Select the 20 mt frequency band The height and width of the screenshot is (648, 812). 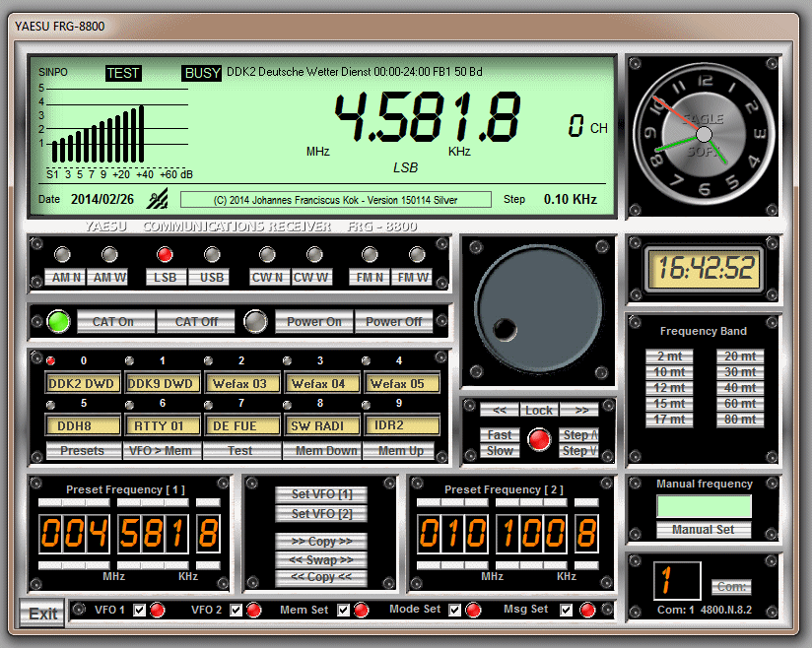pos(740,356)
